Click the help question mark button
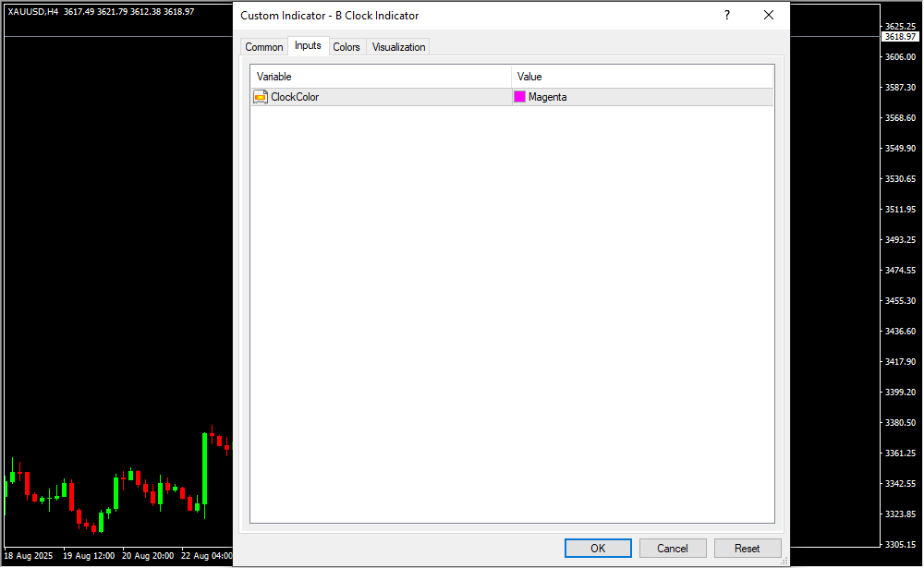924x568 pixels. point(726,15)
